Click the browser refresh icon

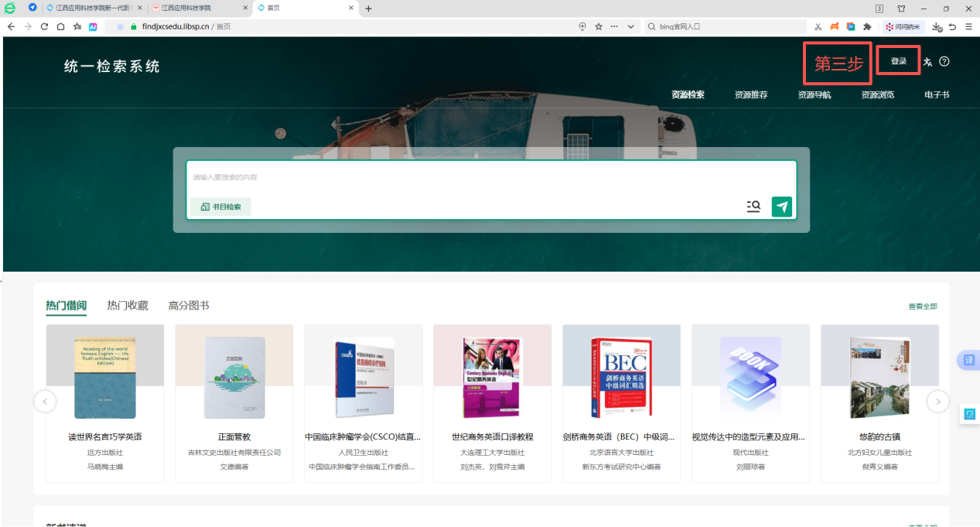point(44,26)
